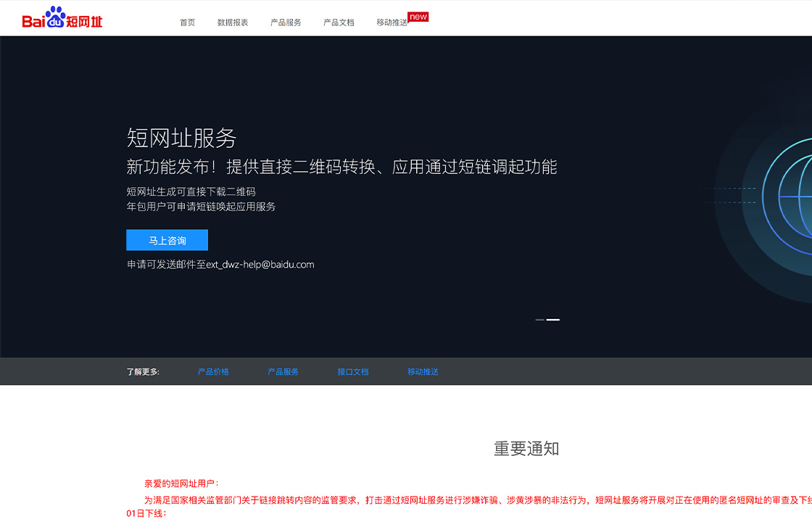The image size is (812, 522).
Task: Select the second carousel slide indicator
Action: click(553, 320)
